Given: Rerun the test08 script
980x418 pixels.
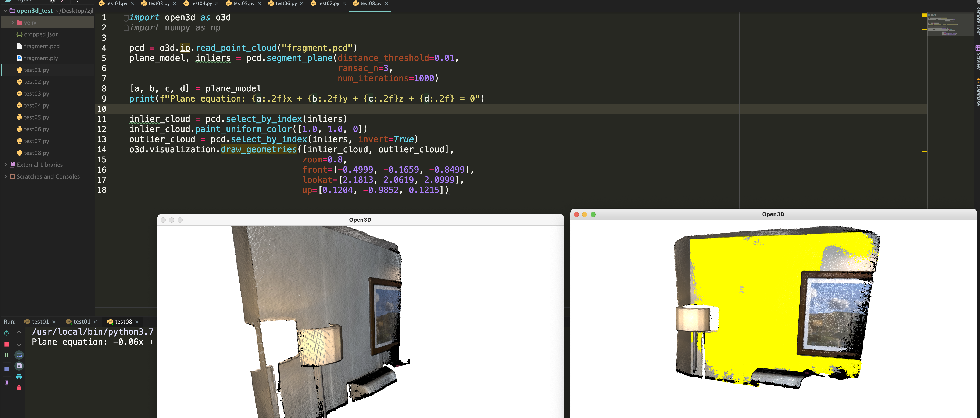Looking at the screenshot, I should (x=7, y=333).
